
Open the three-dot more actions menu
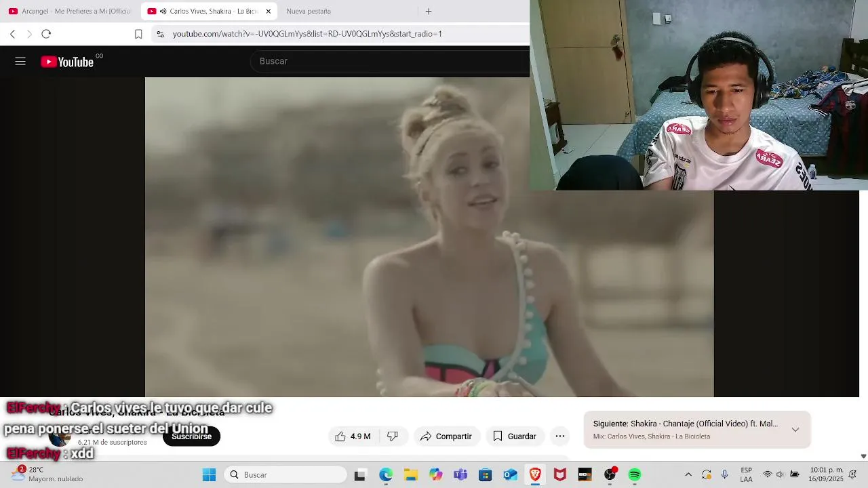tap(560, 436)
